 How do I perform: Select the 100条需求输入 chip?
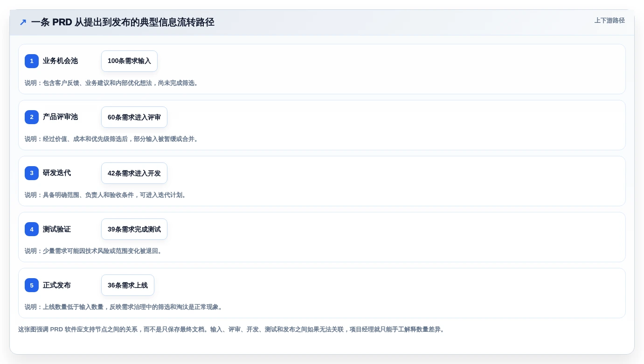pyautogui.click(x=129, y=61)
